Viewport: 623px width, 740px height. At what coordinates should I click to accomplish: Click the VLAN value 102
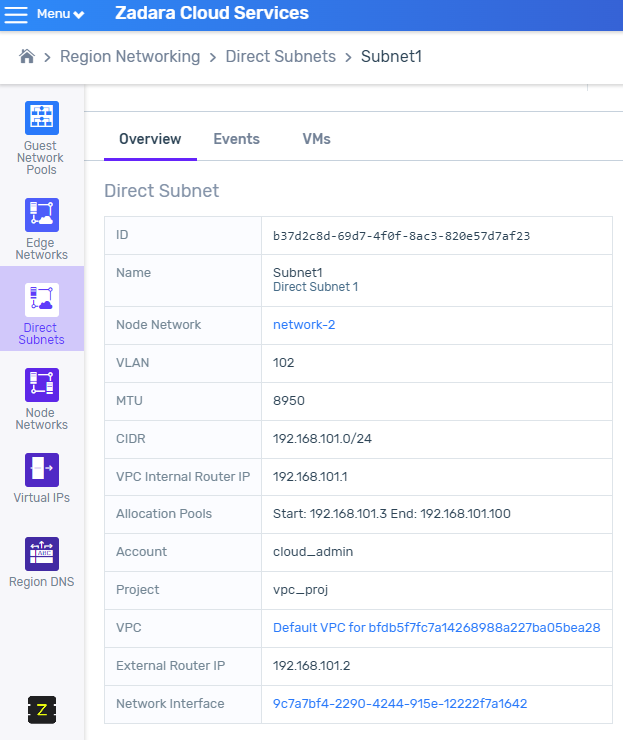click(x=283, y=363)
